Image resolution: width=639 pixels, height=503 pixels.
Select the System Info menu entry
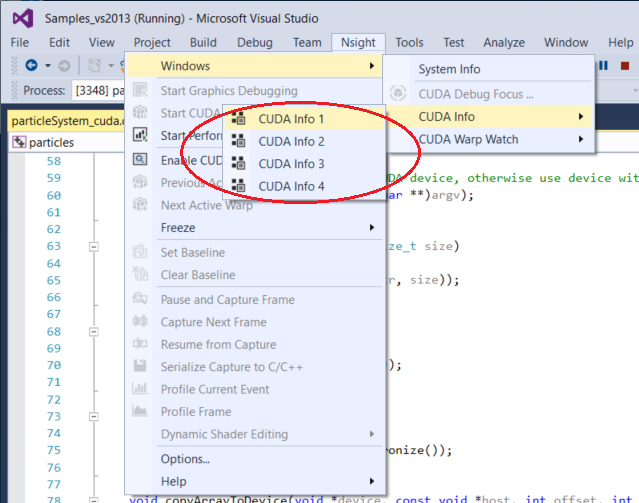point(488,69)
